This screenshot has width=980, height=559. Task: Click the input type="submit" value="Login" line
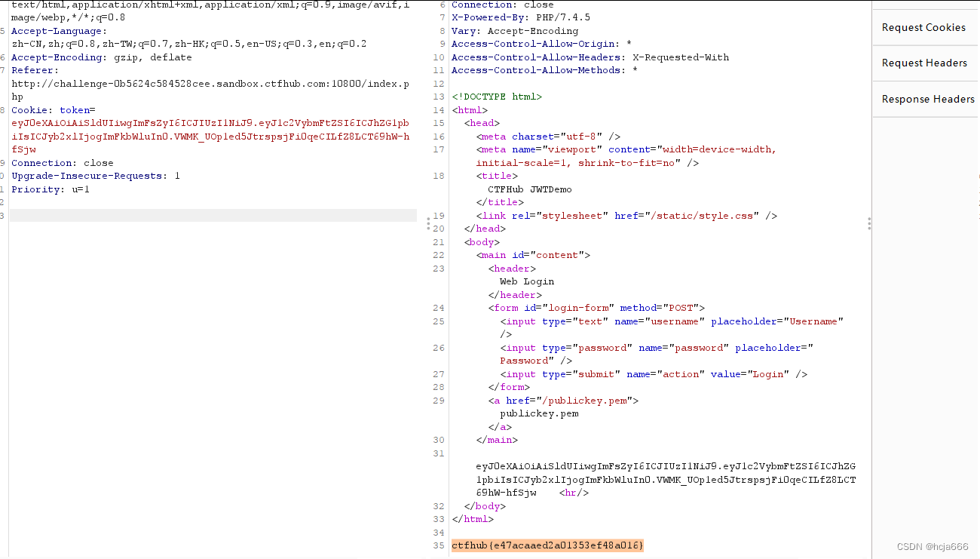click(654, 374)
